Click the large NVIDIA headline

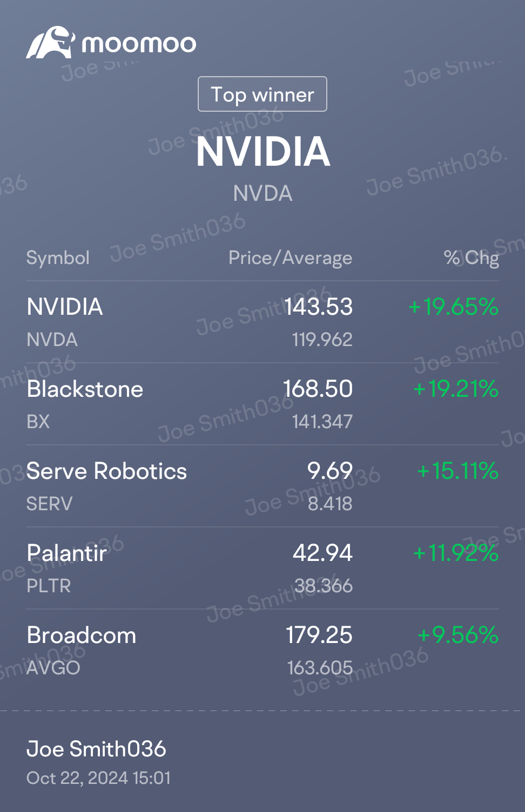pyautogui.click(x=263, y=151)
